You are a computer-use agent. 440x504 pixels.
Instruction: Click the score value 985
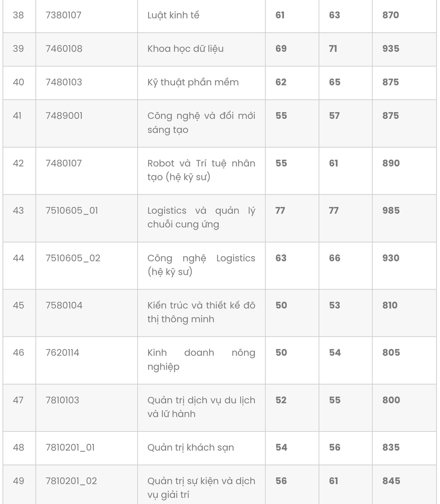pos(391,211)
